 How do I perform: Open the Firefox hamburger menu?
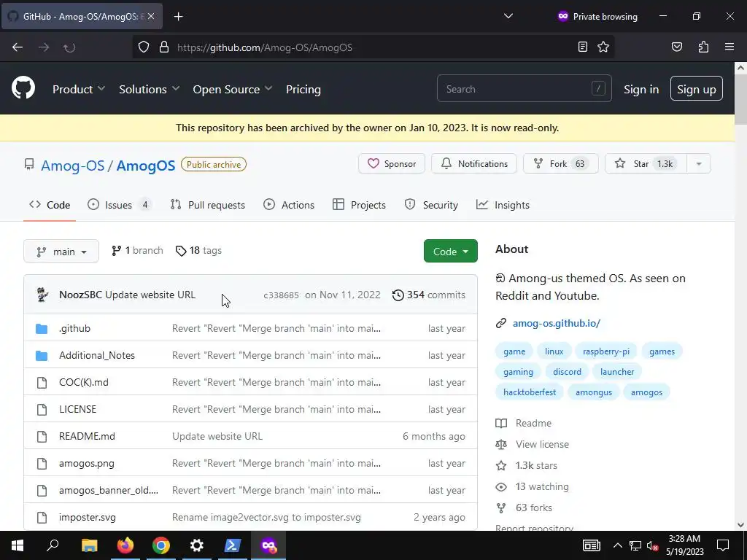coord(729,47)
